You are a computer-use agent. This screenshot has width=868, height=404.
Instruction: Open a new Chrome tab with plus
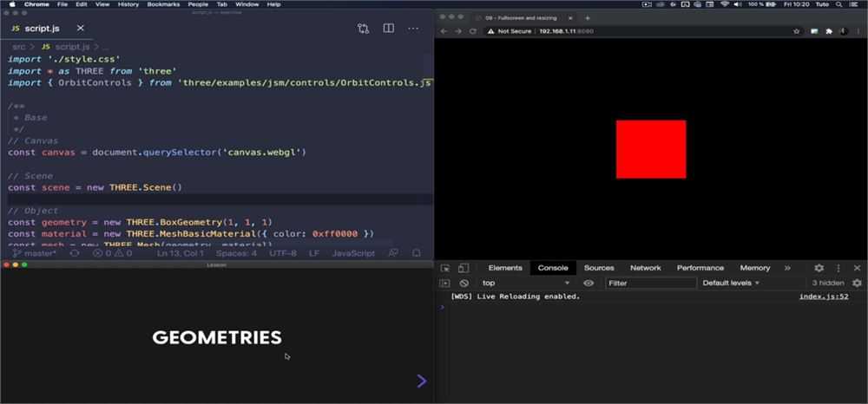[588, 17]
